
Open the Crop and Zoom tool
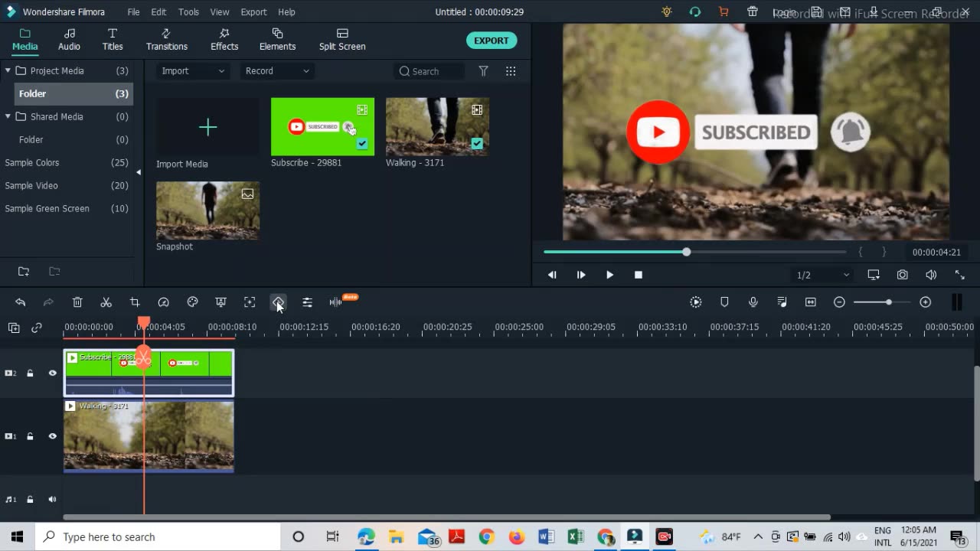[x=135, y=302]
